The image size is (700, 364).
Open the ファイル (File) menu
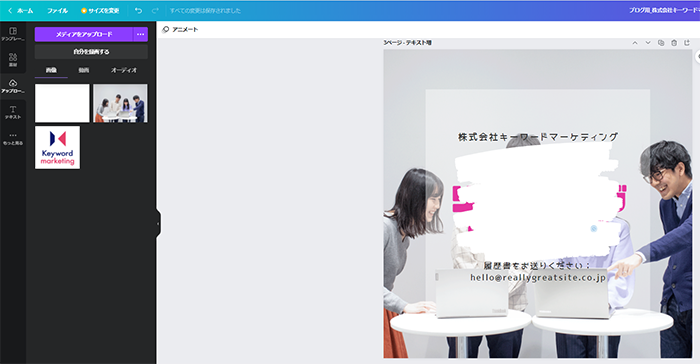(58, 10)
